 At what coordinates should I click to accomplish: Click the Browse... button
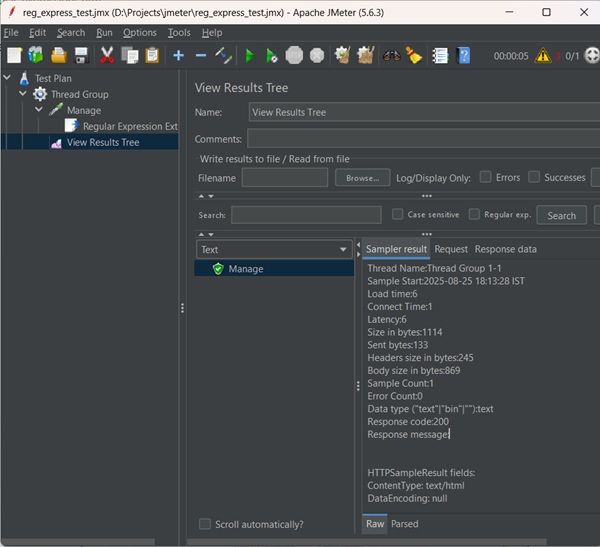362,178
